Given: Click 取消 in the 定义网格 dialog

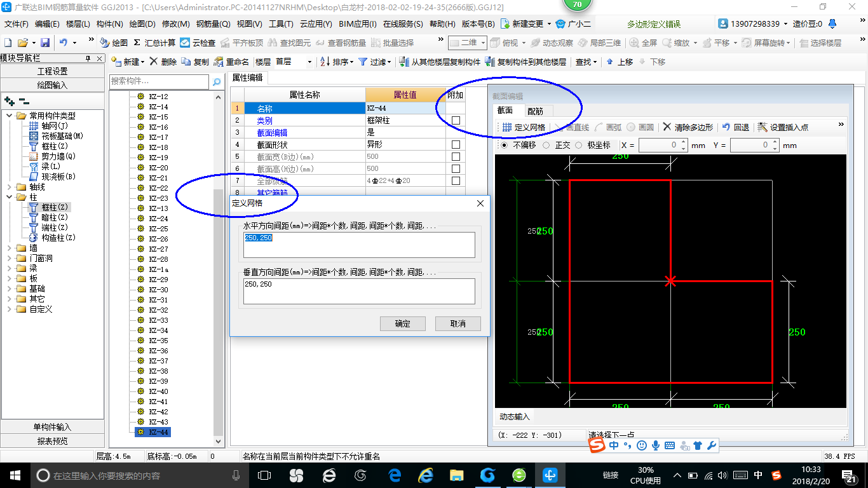Looking at the screenshot, I should click(458, 323).
